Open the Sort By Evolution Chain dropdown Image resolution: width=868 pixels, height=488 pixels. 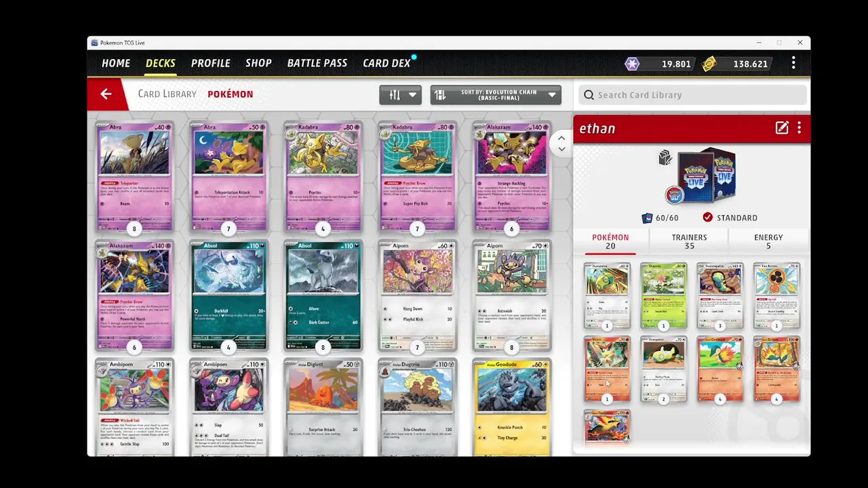point(497,95)
